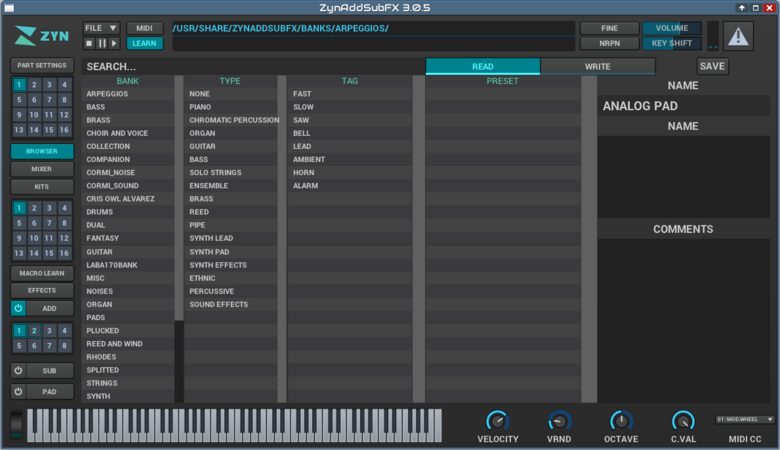Select the ALARM tag

[350, 185]
